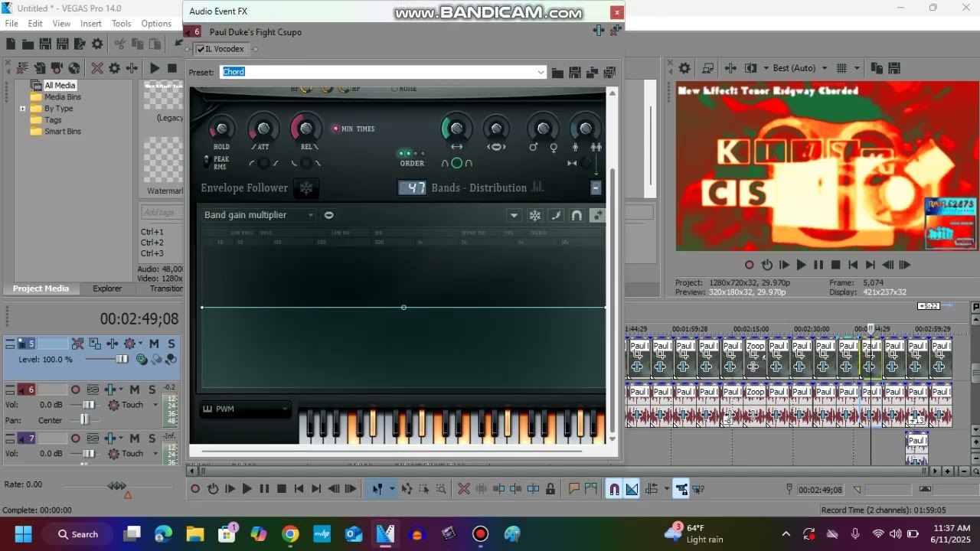Open the Preset dropdown showing Chord
The image size is (980, 551).
pos(541,72)
